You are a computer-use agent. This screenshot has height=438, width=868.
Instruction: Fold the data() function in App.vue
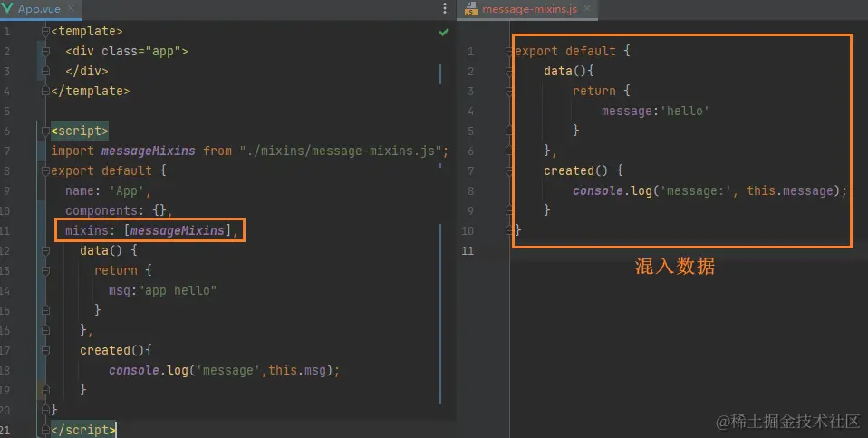point(46,251)
